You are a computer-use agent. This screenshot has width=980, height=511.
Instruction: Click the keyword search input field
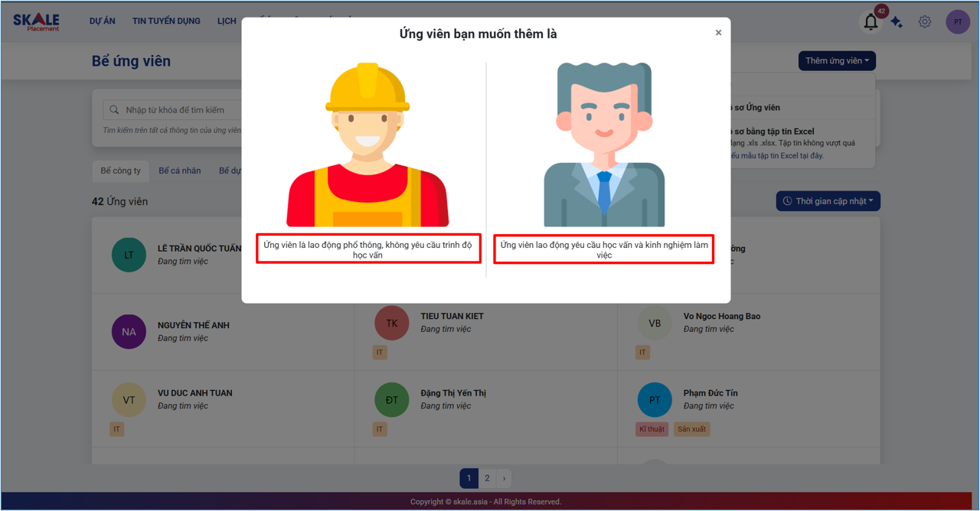180,110
